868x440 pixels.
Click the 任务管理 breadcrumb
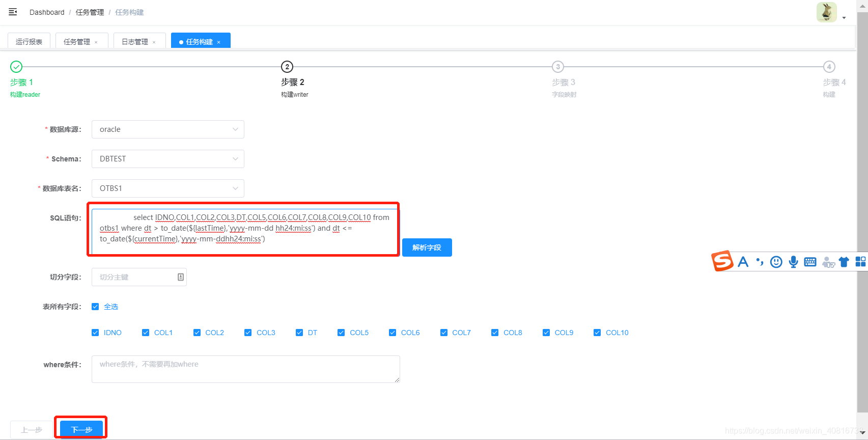pyautogui.click(x=90, y=12)
